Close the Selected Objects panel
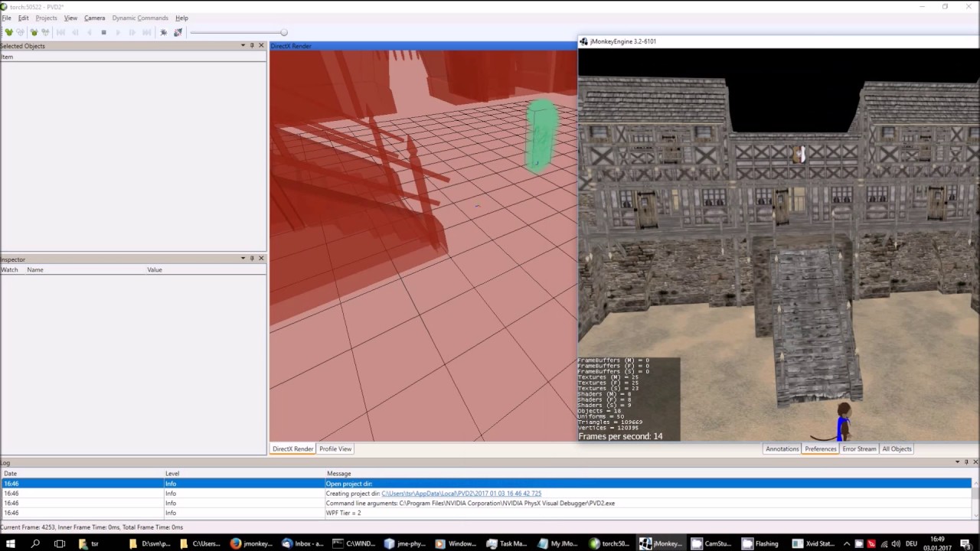The width and height of the screenshot is (980, 551). (261, 46)
